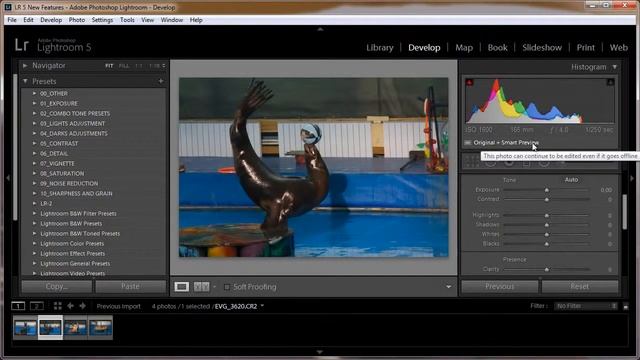Open the Develop menu
The image size is (640, 360).
tap(51, 20)
